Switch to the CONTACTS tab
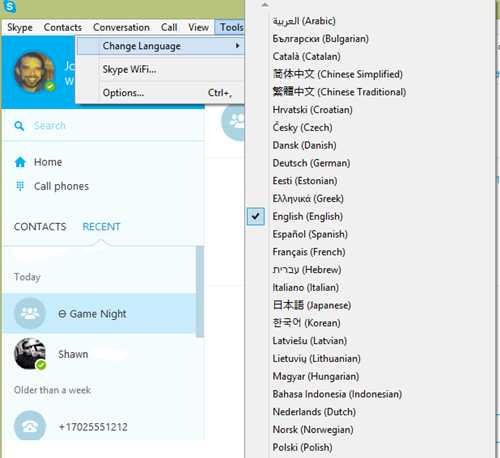 click(40, 227)
